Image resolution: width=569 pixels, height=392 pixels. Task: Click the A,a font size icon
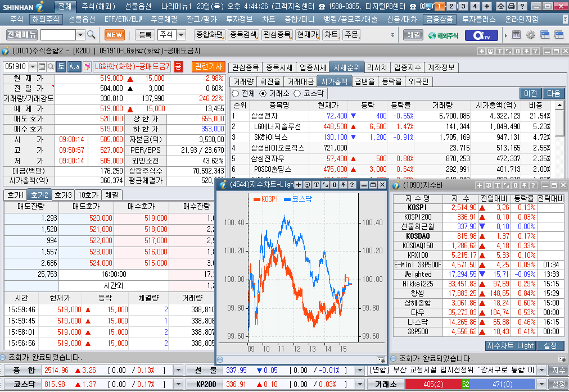pos(74,66)
